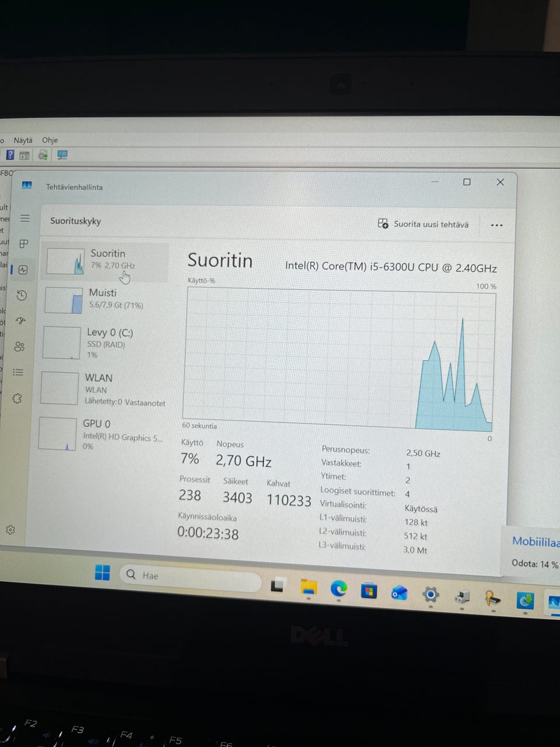Click the Suorituskyky page heading
The width and height of the screenshot is (560, 747).
click(75, 221)
